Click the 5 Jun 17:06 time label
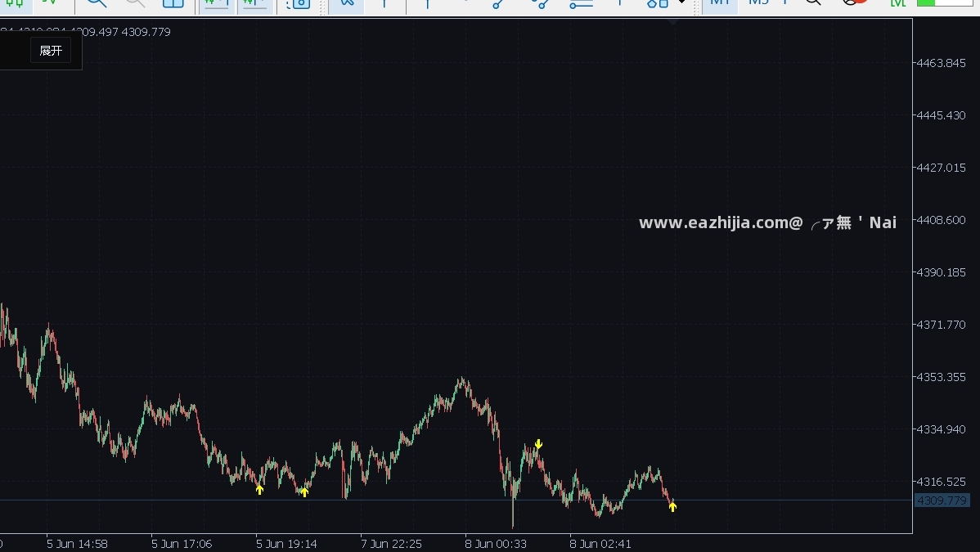The height and width of the screenshot is (552, 980). (x=182, y=544)
